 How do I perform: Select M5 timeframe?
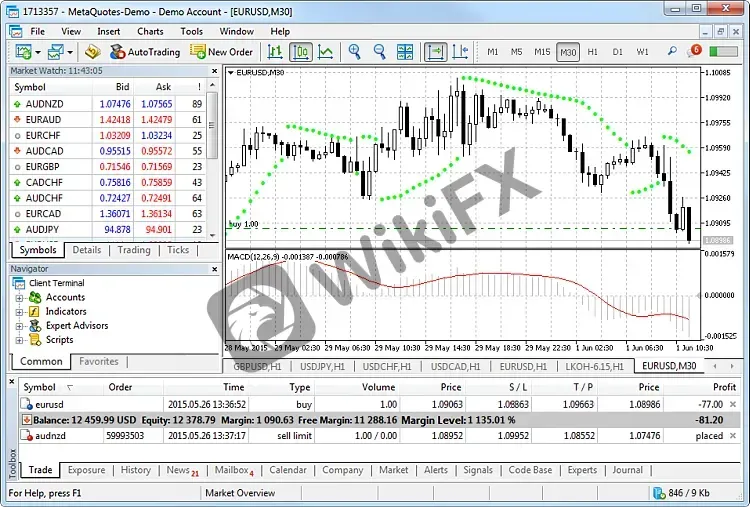click(517, 52)
